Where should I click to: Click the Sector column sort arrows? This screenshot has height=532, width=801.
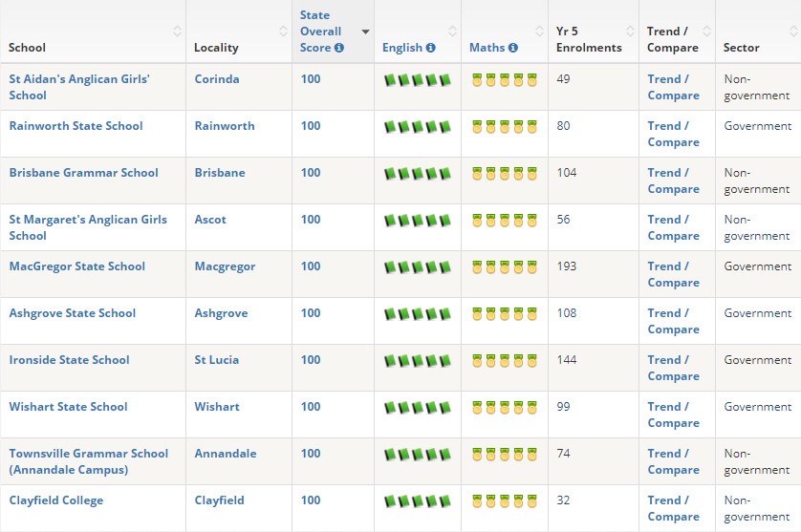[794, 32]
